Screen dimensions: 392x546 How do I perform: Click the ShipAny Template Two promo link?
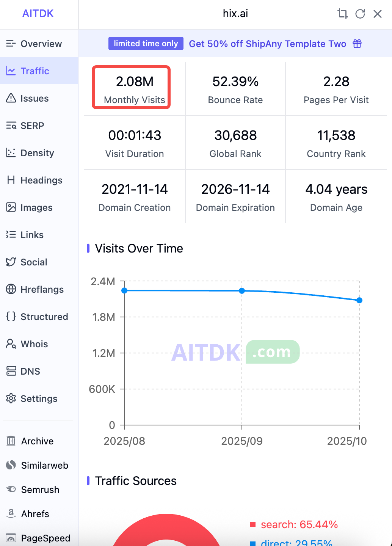pos(268,44)
